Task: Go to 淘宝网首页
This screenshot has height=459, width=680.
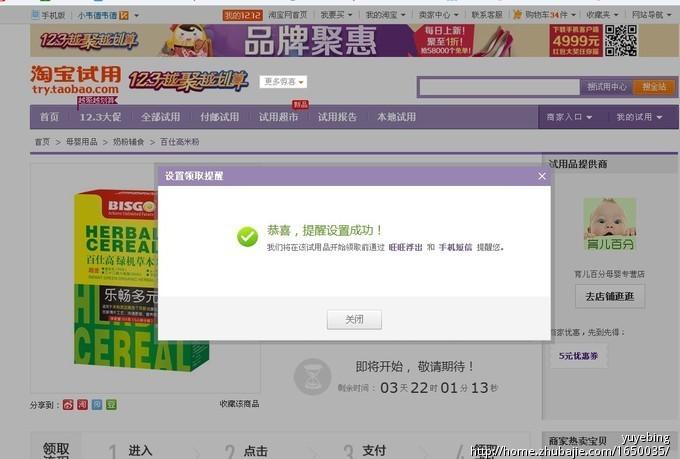Action: pyautogui.click(x=288, y=15)
